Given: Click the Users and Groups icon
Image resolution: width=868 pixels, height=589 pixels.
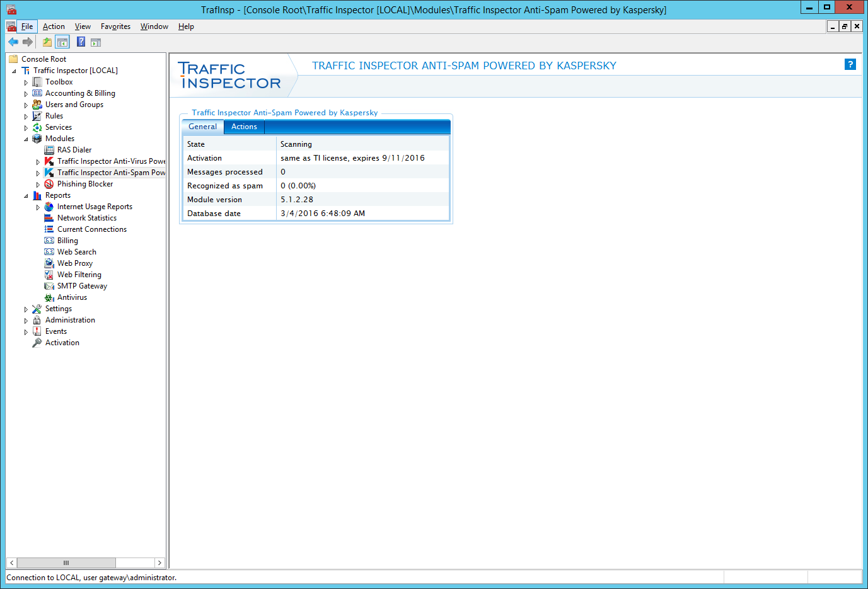Looking at the screenshot, I should pyautogui.click(x=37, y=105).
